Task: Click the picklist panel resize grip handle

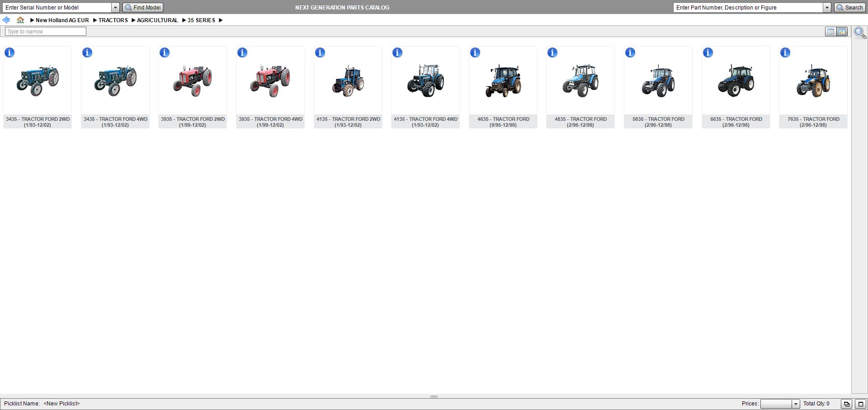Action: click(434, 397)
